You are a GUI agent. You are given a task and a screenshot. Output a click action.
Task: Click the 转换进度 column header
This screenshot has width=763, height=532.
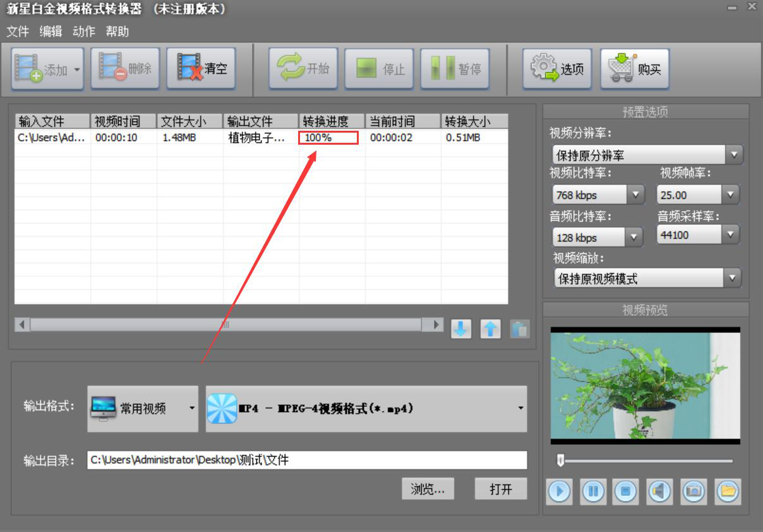click(x=332, y=121)
